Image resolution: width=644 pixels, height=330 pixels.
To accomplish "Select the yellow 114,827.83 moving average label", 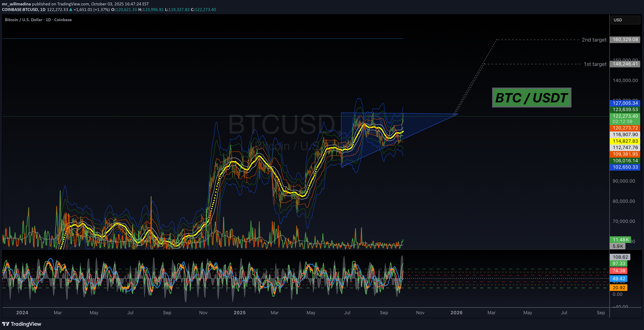I will tap(625, 141).
